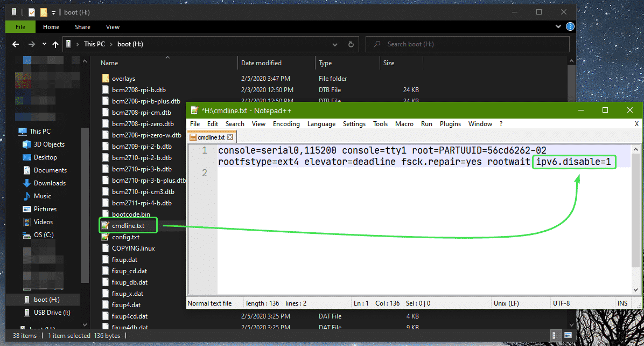Image resolution: width=644 pixels, height=346 pixels.
Task: Select the overlays folder icon
Action: coord(106,79)
